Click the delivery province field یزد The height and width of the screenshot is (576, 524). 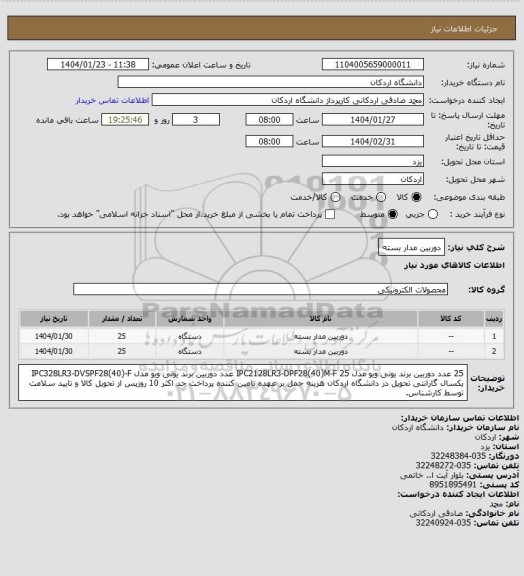coord(373,161)
